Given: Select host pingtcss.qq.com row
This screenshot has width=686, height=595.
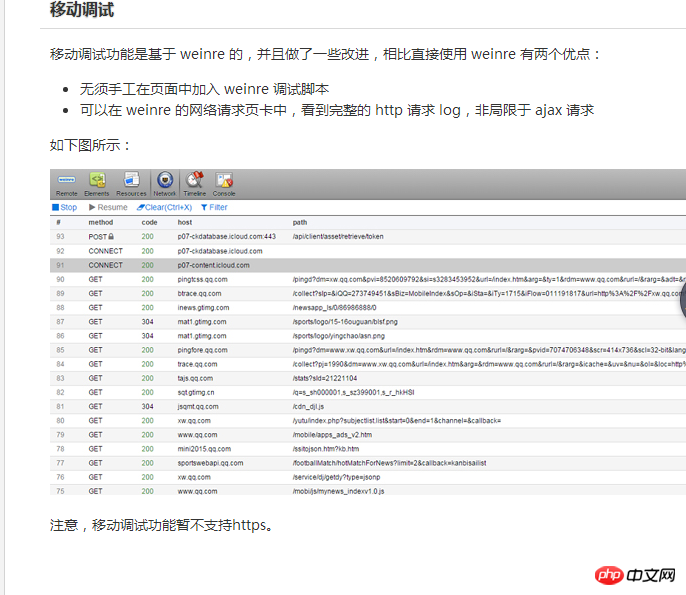Looking at the screenshot, I should coord(368,279).
